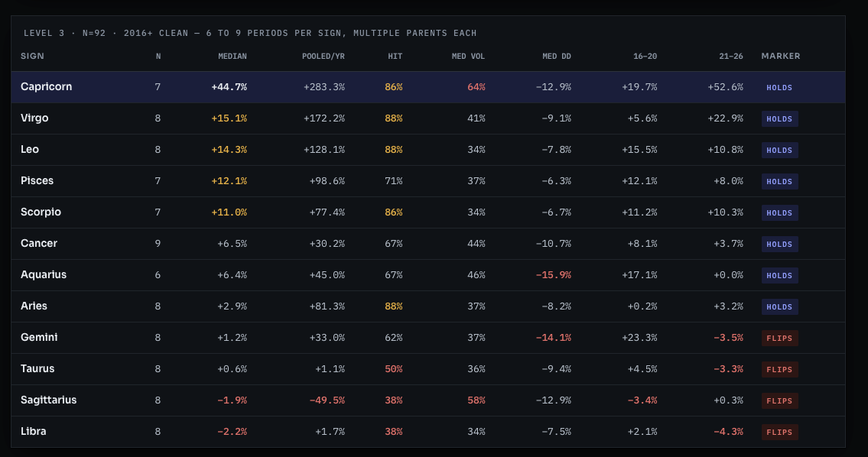This screenshot has width=868, height=457.
Task: Select the Capricorn row name
Action: [46, 87]
